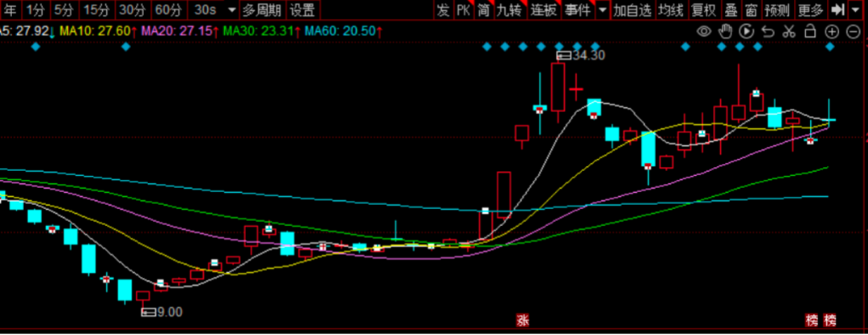Viewport: 868px width, 335px height.
Task: Click the rightmost blue diamond event marker
Action: (x=829, y=47)
